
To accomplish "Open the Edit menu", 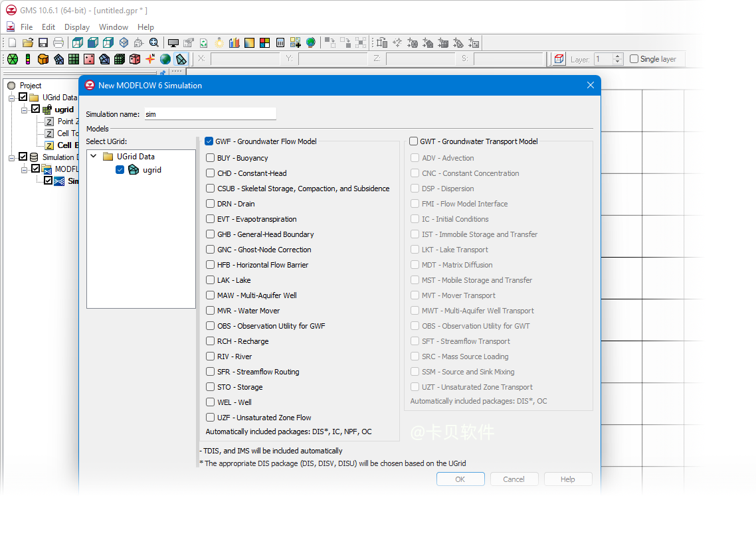I will (x=48, y=27).
